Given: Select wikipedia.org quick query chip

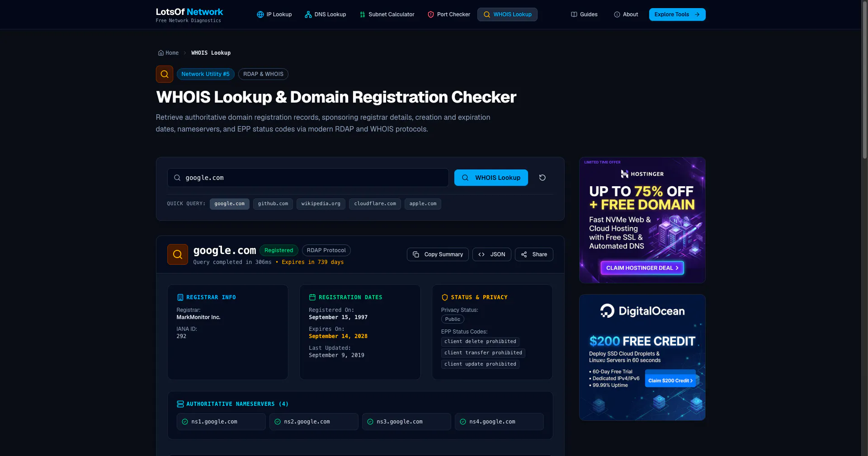Looking at the screenshot, I should click(321, 204).
